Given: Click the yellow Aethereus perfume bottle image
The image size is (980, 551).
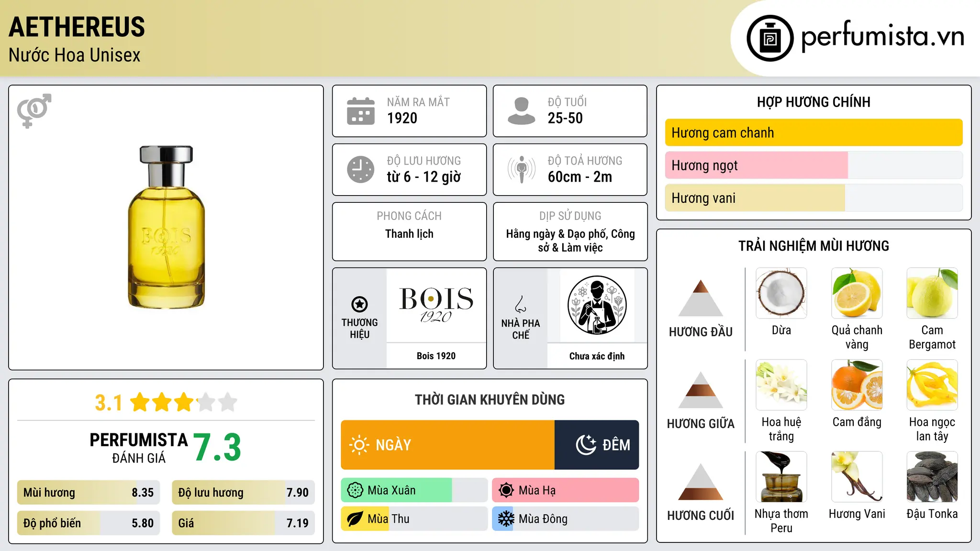Looking at the screenshot, I should tap(166, 227).
